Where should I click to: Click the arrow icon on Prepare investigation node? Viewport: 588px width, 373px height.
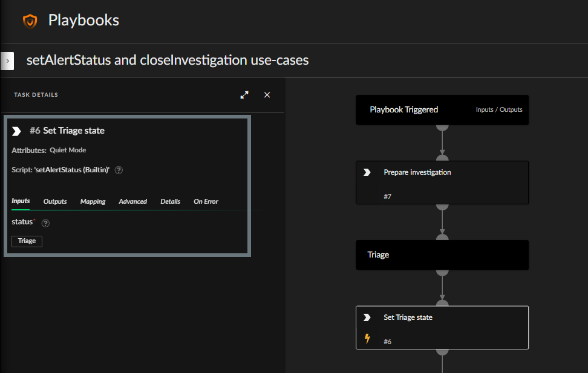coord(367,172)
